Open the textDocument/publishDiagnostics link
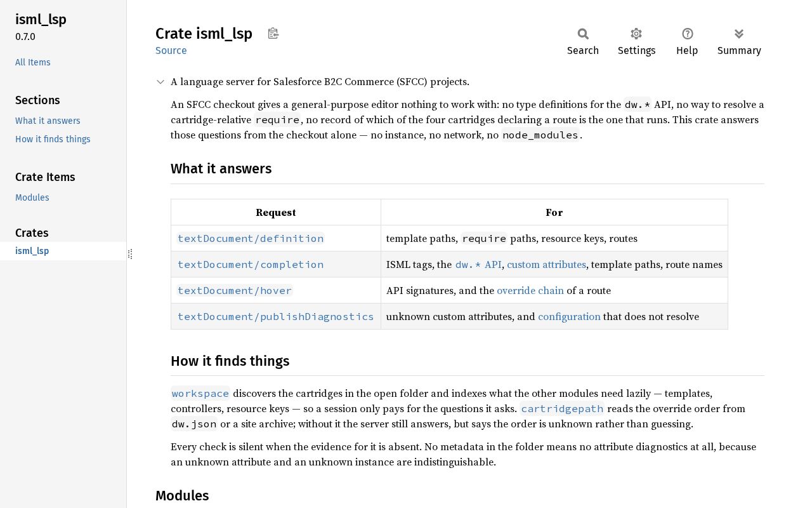The image size is (812, 508). click(x=276, y=316)
